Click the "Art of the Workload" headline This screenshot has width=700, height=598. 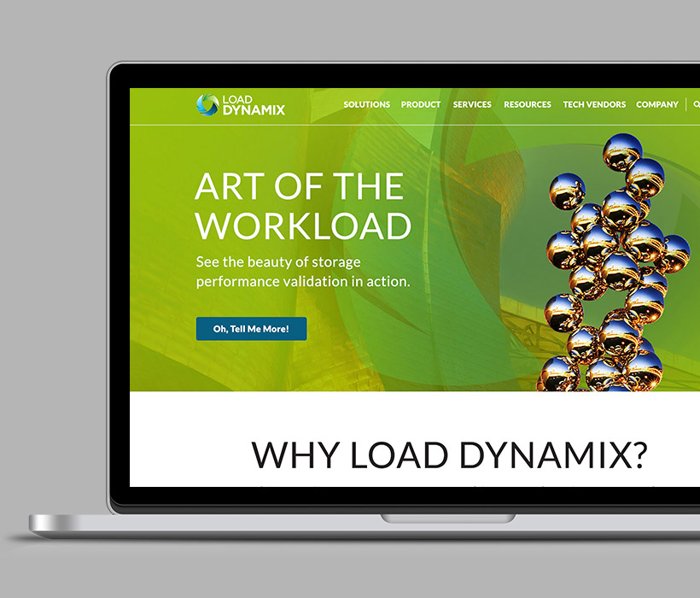click(303, 206)
